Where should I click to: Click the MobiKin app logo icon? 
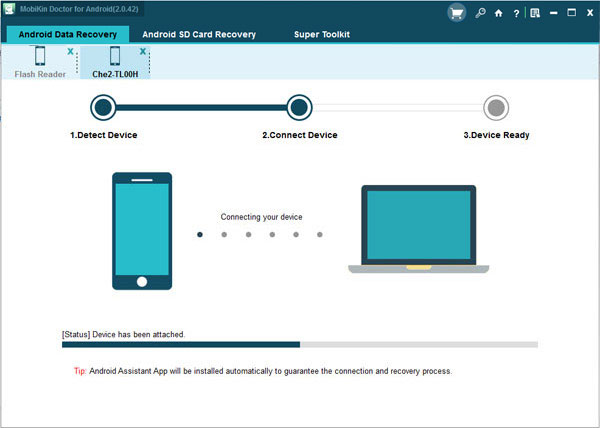8,9
